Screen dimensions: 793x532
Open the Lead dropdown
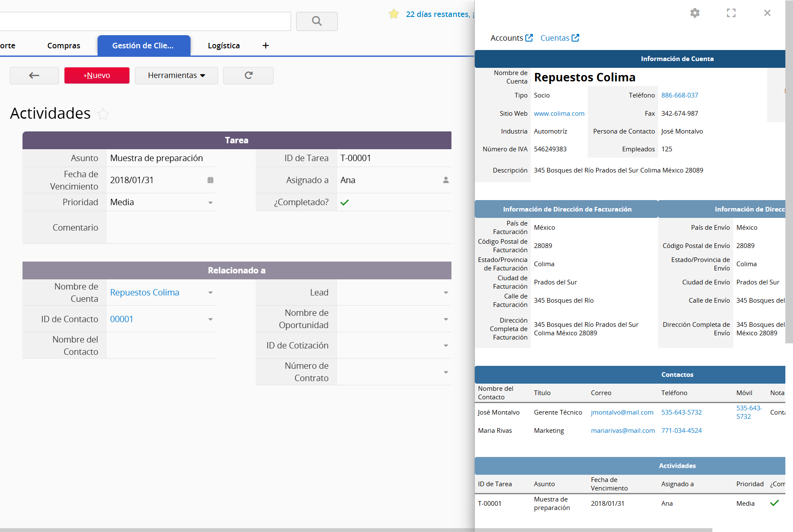tap(446, 292)
